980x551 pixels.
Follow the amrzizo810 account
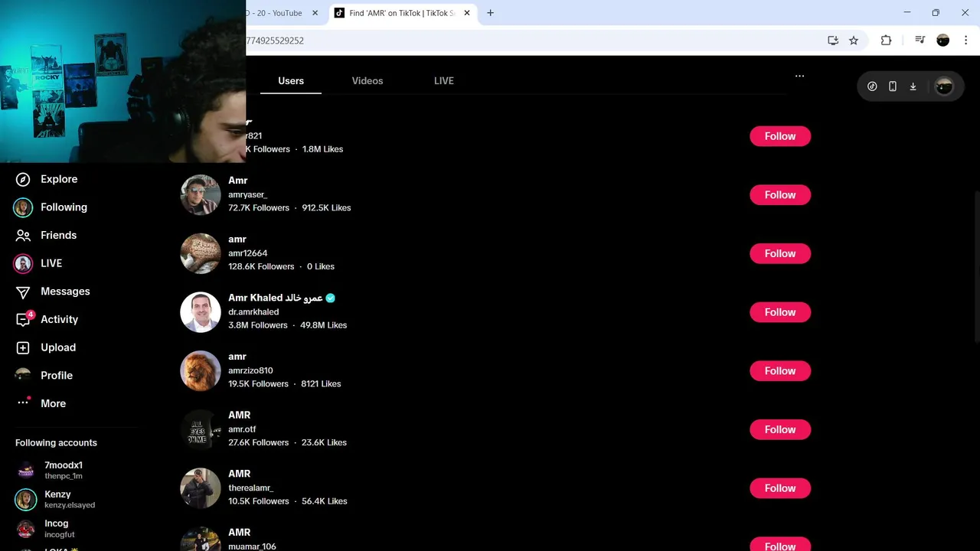pyautogui.click(x=780, y=371)
